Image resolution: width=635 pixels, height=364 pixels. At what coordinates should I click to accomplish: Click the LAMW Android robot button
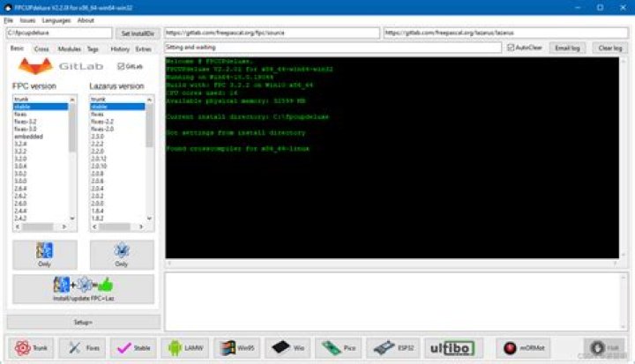tap(185, 348)
